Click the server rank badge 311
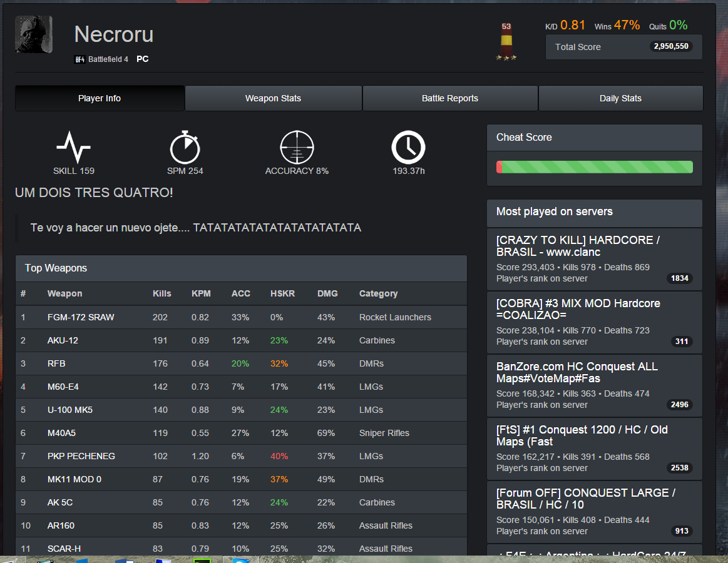The image size is (728, 563). (682, 341)
